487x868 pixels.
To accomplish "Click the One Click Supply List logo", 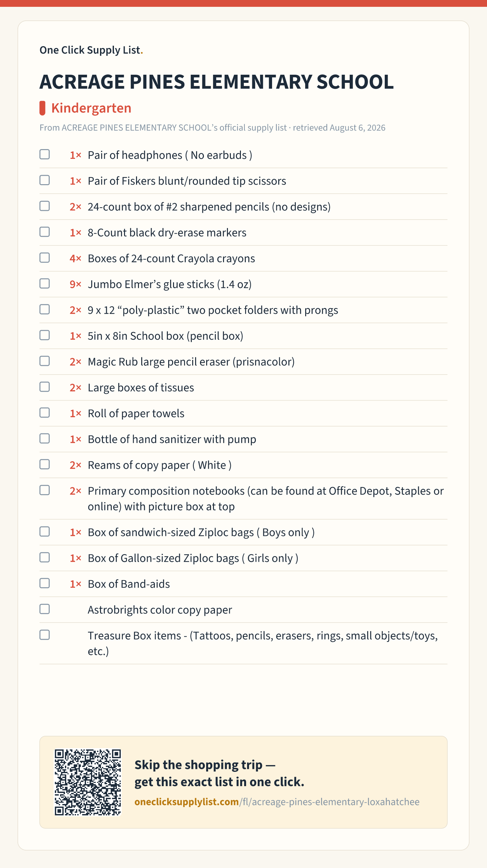I will 91,50.
